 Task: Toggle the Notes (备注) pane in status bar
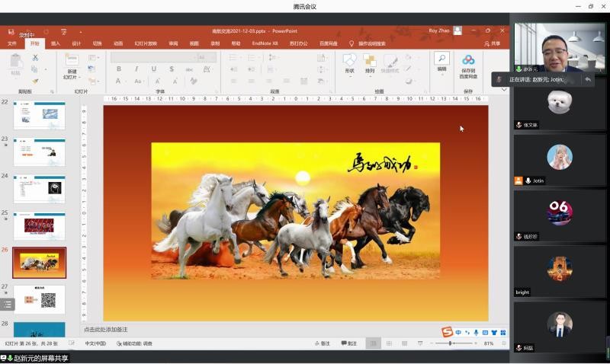point(321,343)
